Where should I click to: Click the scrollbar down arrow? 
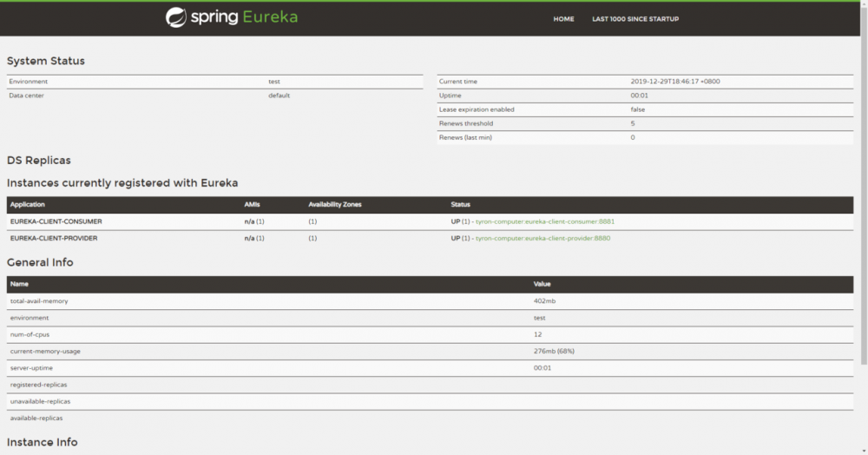(x=864, y=452)
